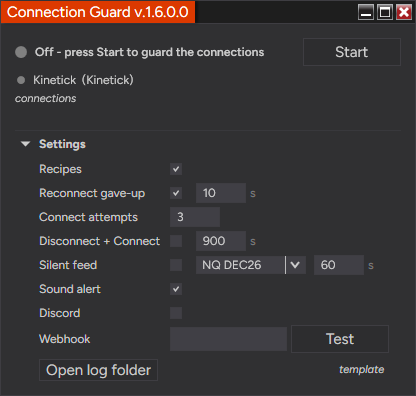Click the Silent feed label
The width and height of the screenshot is (416, 396).
pos(68,265)
